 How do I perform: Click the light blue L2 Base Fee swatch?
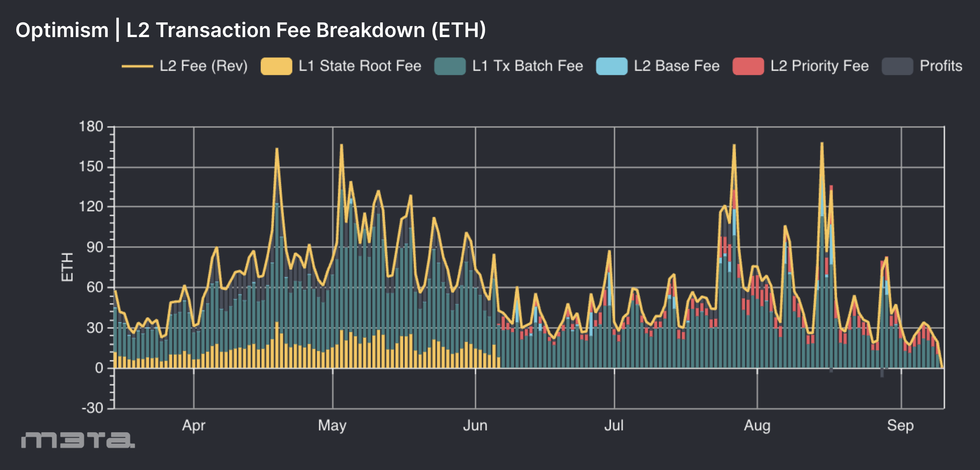[x=611, y=66]
